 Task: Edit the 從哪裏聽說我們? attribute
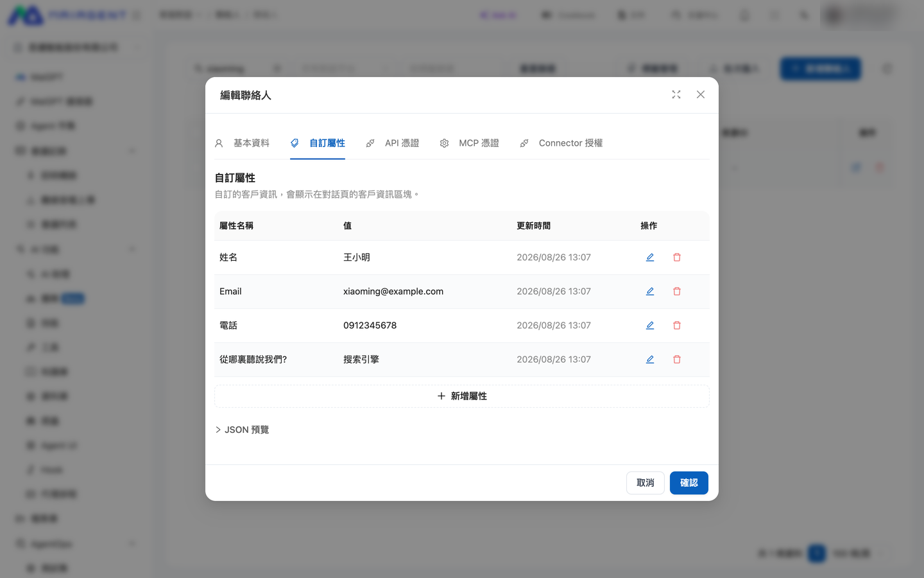pyautogui.click(x=650, y=360)
